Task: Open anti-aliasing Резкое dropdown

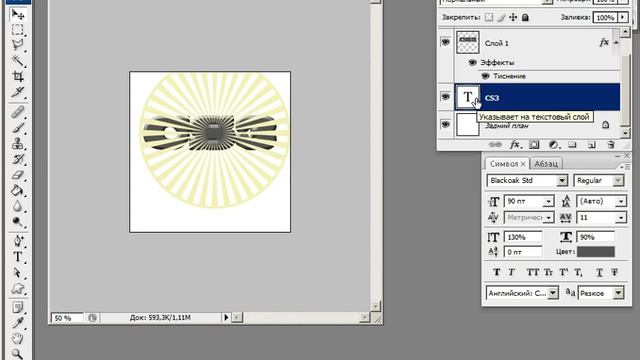Action: (619, 293)
